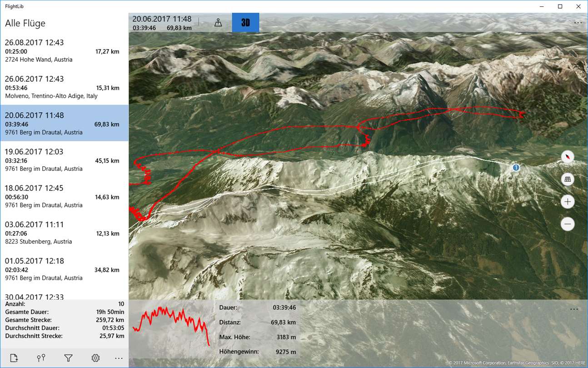Select the 8223 Stubenberg, Austria flight

pos(64,232)
